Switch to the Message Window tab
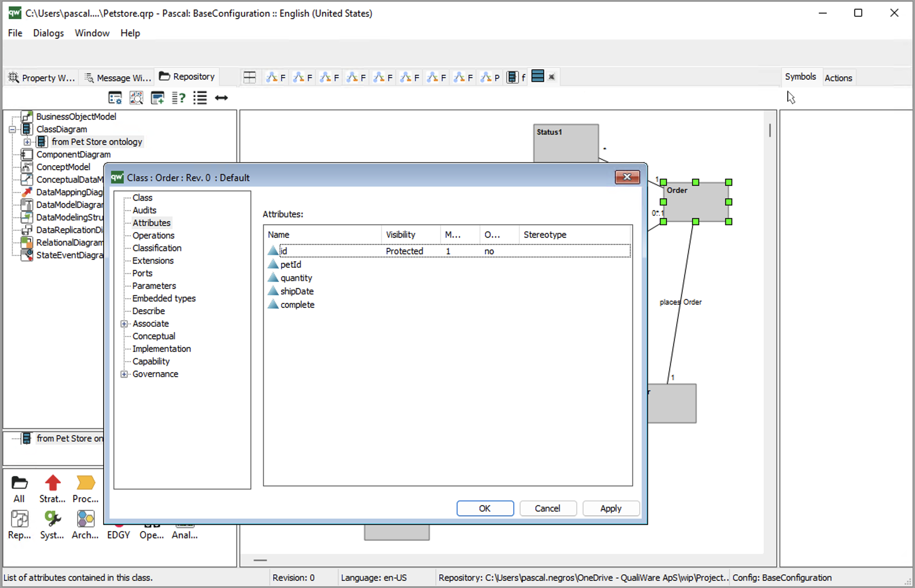915x588 pixels. pos(118,78)
